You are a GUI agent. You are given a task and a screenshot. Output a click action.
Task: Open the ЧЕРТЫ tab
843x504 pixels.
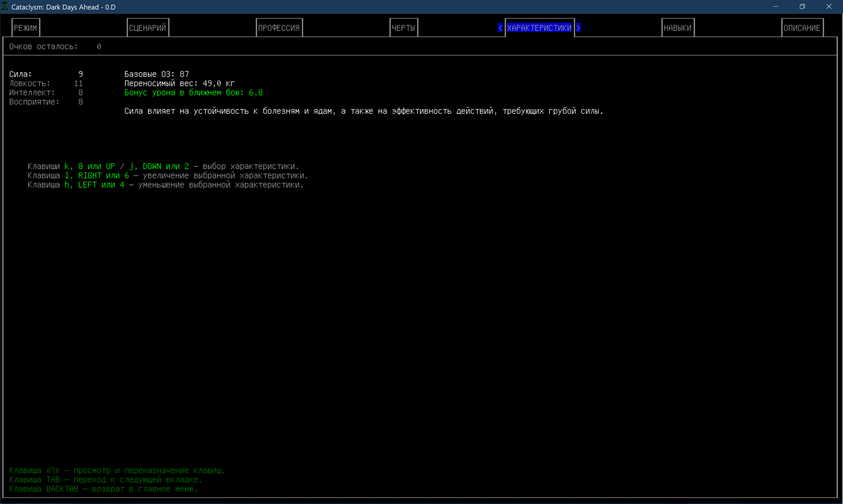[403, 28]
